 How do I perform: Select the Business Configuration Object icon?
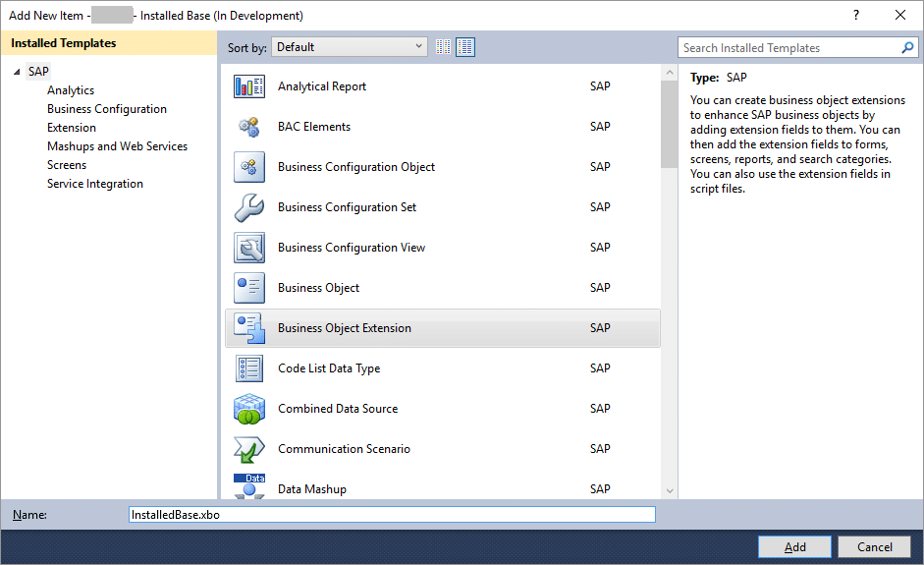(x=248, y=167)
